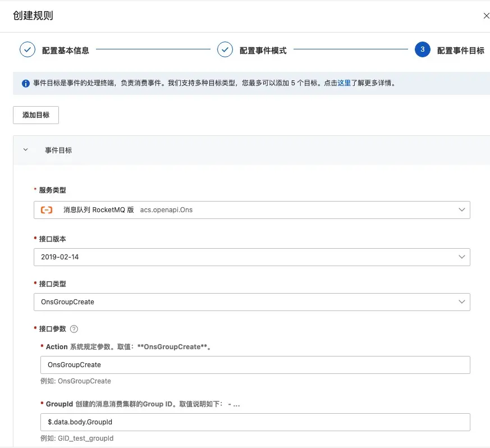The width and height of the screenshot is (490, 448).
Task: Click the 接口版本 field label
Action: click(x=53, y=239)
